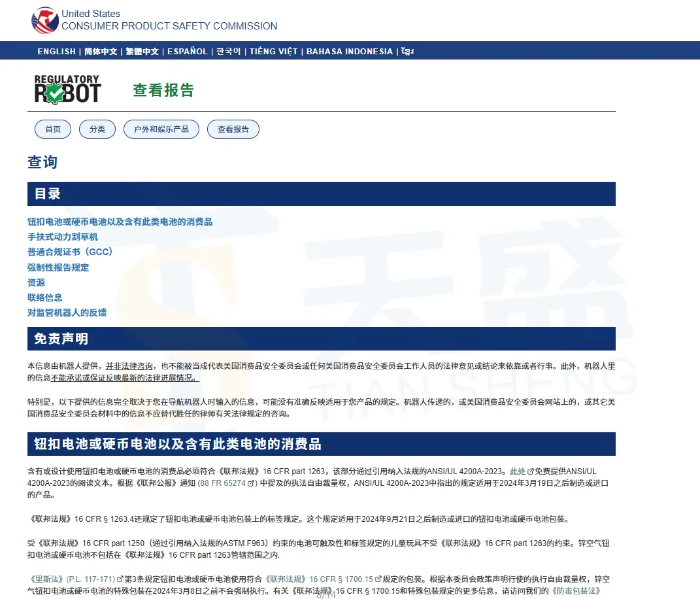This screenshot has width=700, height=599.
Task: Open the 分类 breadcrumb button
Action: (97, 129)
